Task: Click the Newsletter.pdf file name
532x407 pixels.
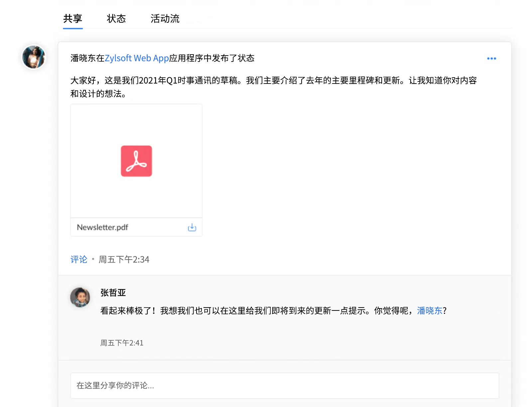Action: 102,228
